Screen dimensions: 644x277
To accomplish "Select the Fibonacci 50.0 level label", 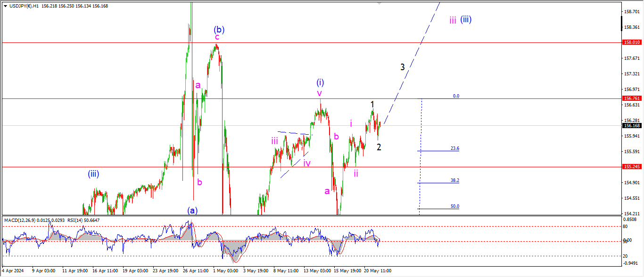I will (x=454, y=206).
